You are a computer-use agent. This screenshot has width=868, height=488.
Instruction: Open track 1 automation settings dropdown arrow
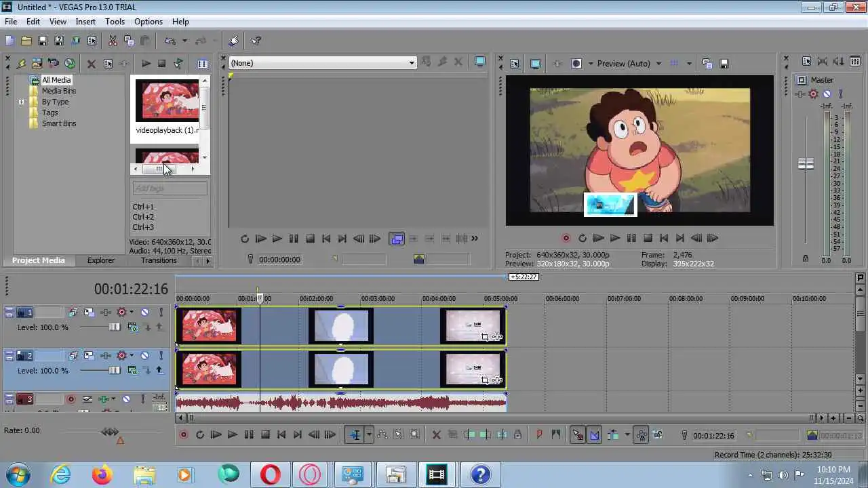click(x=132, y=312)
